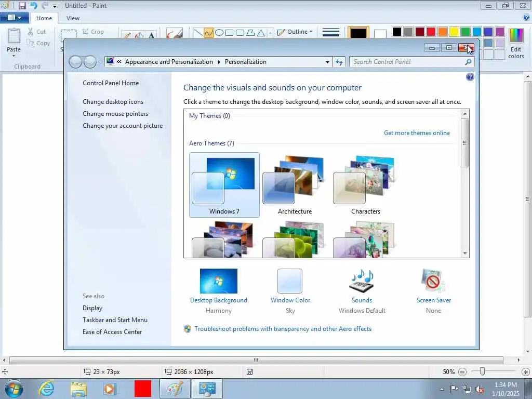Viewport: 532px width, 399px height.
Task: Open Windows Media Player from the taskbar
Action: [110, 389]
